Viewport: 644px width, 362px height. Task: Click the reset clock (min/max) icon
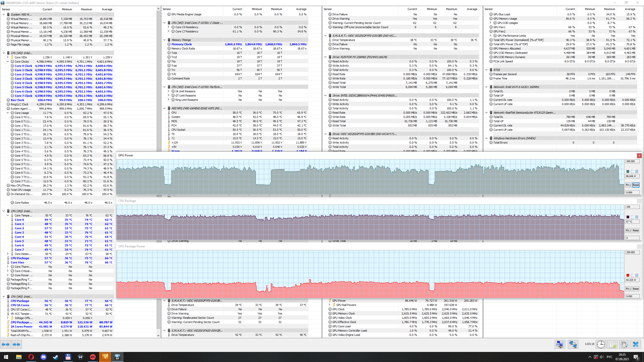click(601, 344)
